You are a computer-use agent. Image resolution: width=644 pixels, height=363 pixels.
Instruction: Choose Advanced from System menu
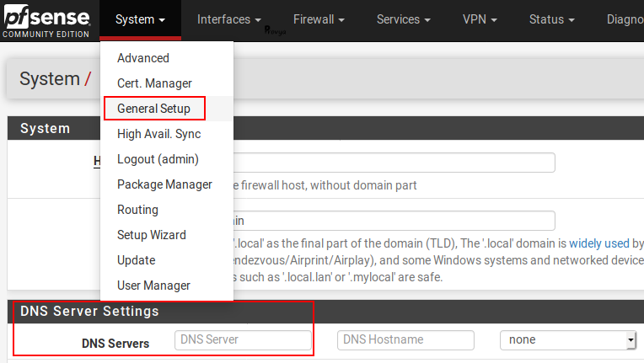point(167,58)
